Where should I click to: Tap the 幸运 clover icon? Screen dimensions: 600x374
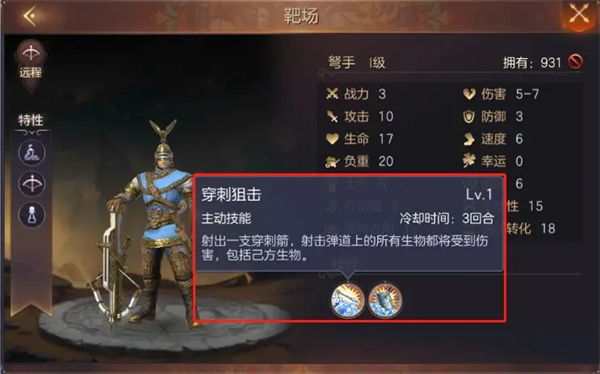pyautogui.click(x=469, y=161)
